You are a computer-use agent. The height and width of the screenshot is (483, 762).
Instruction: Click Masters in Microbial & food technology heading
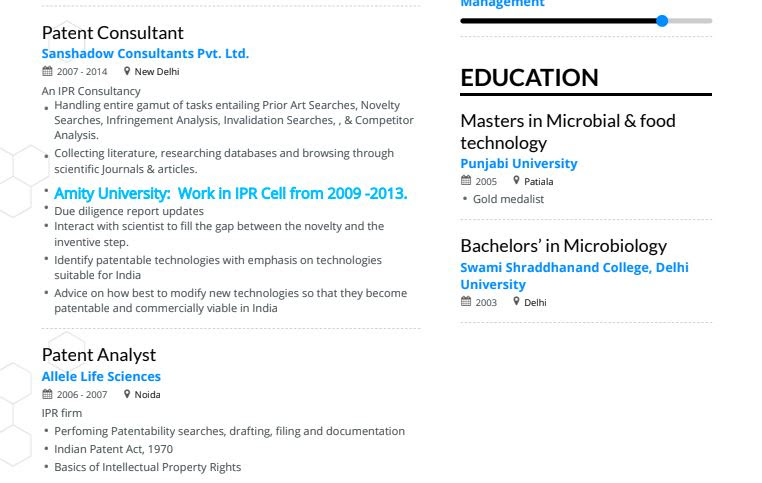click(568, 132)
